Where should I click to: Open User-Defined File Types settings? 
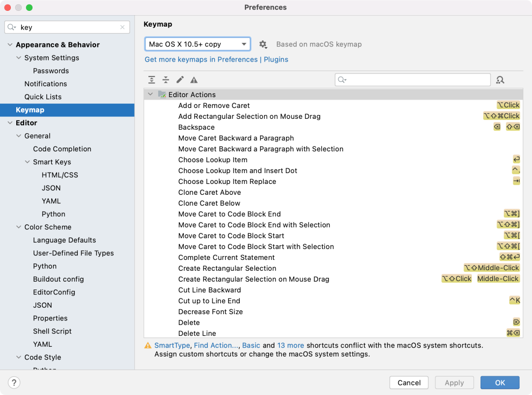tap(73, 253)
